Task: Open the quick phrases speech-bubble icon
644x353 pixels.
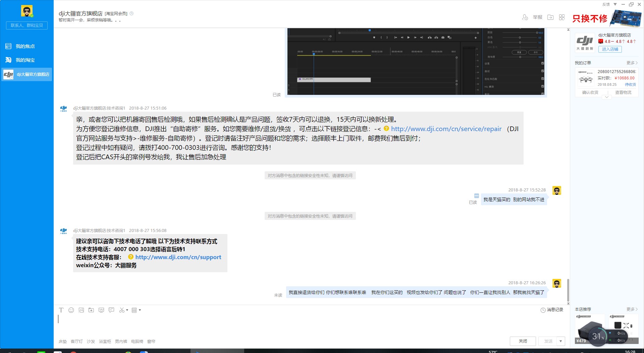Action: tap(111, 310)
